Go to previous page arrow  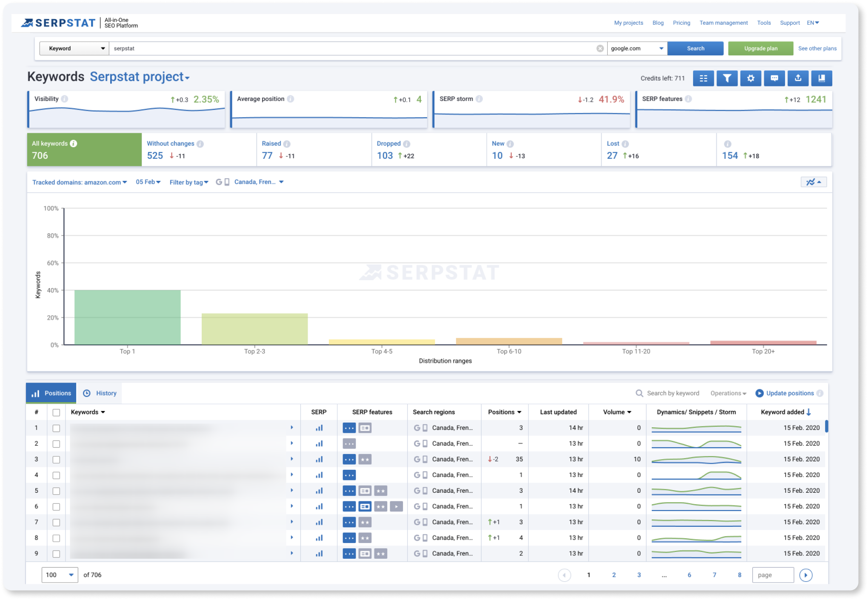pyautogui.click(x=565, y=575)
